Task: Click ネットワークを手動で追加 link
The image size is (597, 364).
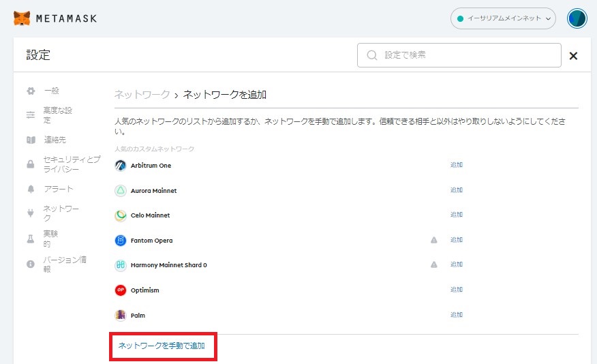Action: point(162,346)
